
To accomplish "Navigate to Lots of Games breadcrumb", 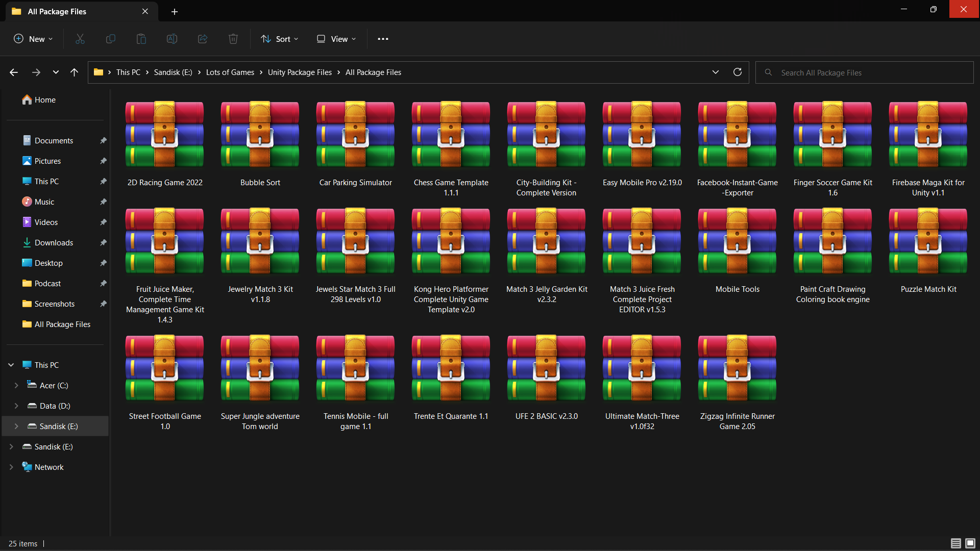I will [x=230, y=72].
